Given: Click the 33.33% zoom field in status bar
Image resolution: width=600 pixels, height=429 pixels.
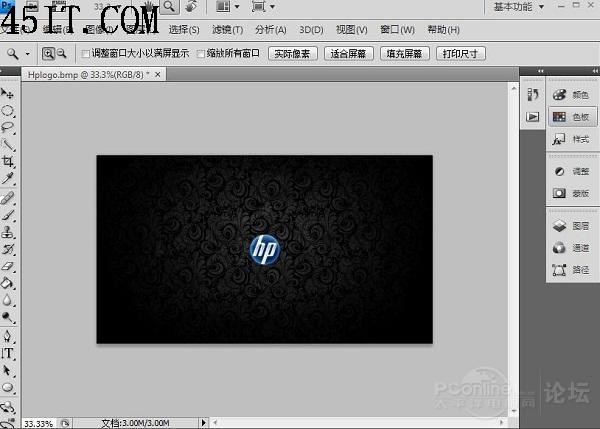Looking at the screenshot, I should pos(39,423).
